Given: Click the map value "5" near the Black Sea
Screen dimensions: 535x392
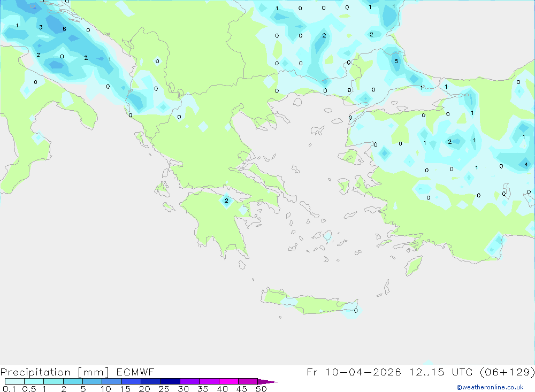Looking at the screenshot, I should (396, 62).
